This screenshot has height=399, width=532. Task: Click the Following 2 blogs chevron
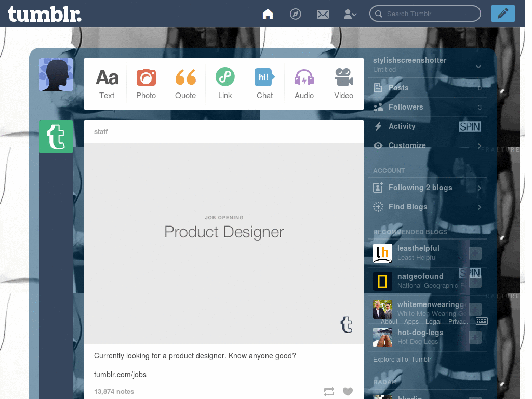click(x=480, y=188)
